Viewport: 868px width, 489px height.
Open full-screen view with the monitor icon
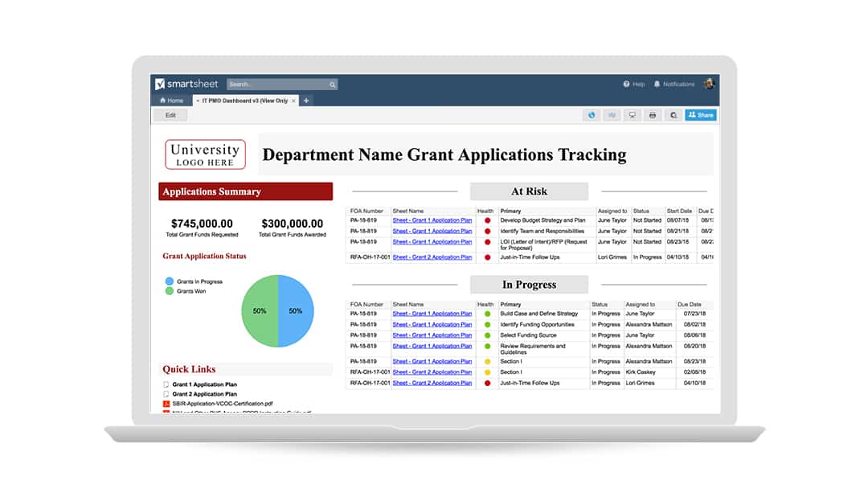[x=632, y=115]
